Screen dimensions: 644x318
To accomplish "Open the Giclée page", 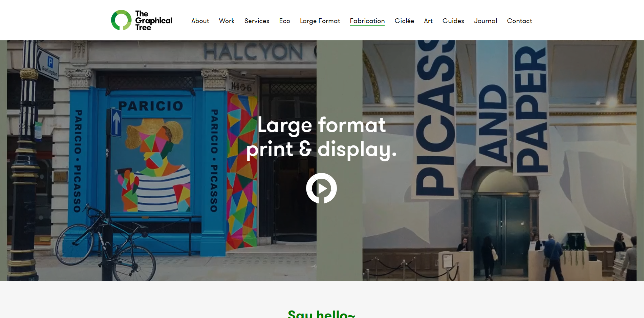I will pyautogui.click(x=404, y=21).
